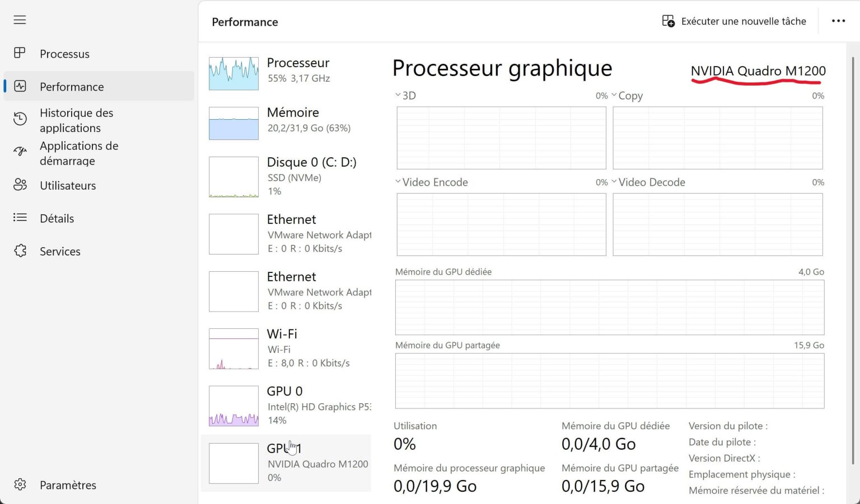Image resolution: width=860 pixels, height=504 pixels.
Task: Open the three-dot options menu
Action: pos(838,21)
